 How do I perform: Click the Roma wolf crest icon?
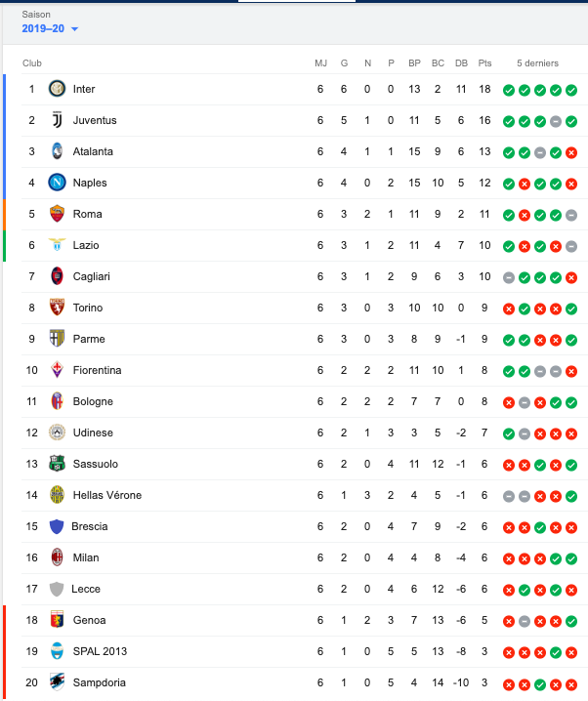pyautogui.click(x=57, y=214)
